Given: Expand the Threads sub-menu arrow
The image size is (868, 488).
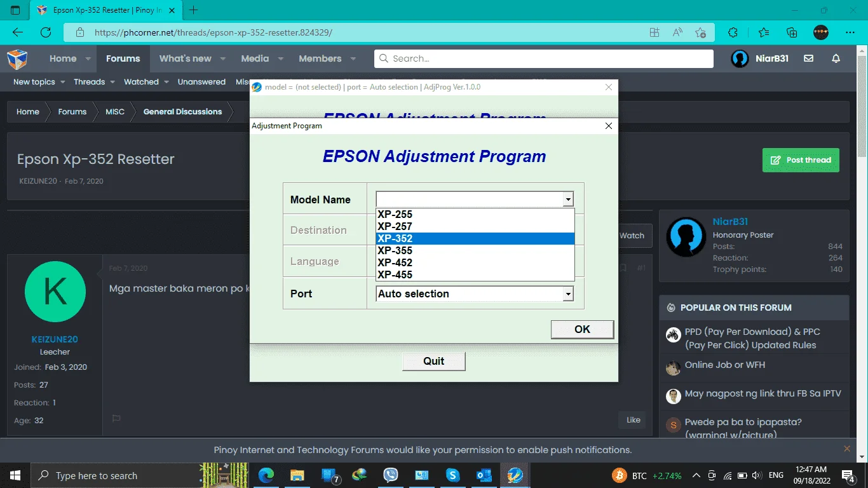Looking at the screenshot, I should 112,82.
